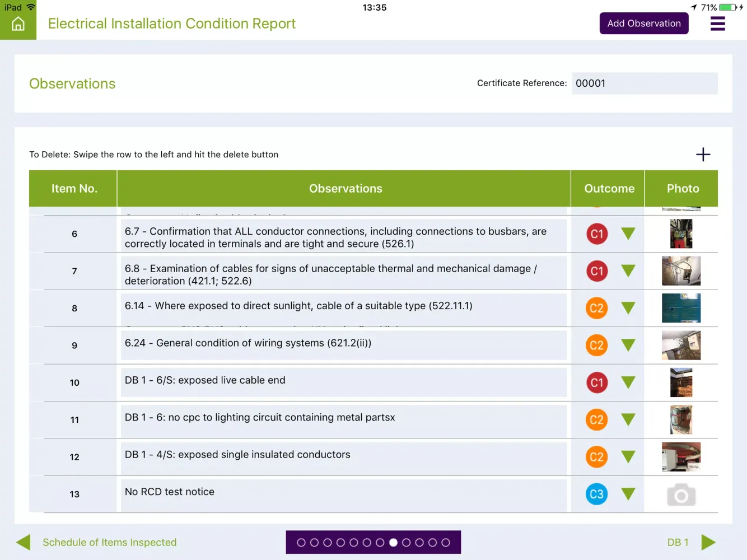The image size is (747, 560).
Task: Open outcome dropdown for item 12
Action: point(628,457)
